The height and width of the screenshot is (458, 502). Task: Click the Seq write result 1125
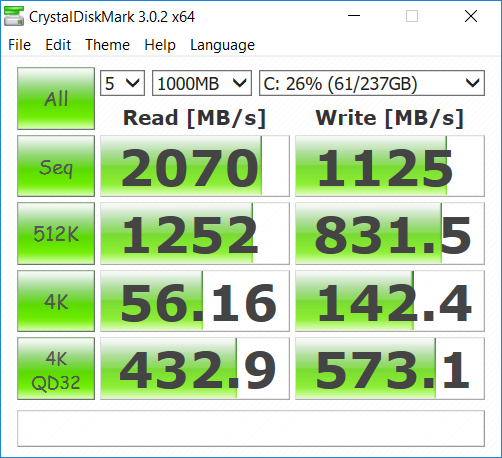point(390,166)
